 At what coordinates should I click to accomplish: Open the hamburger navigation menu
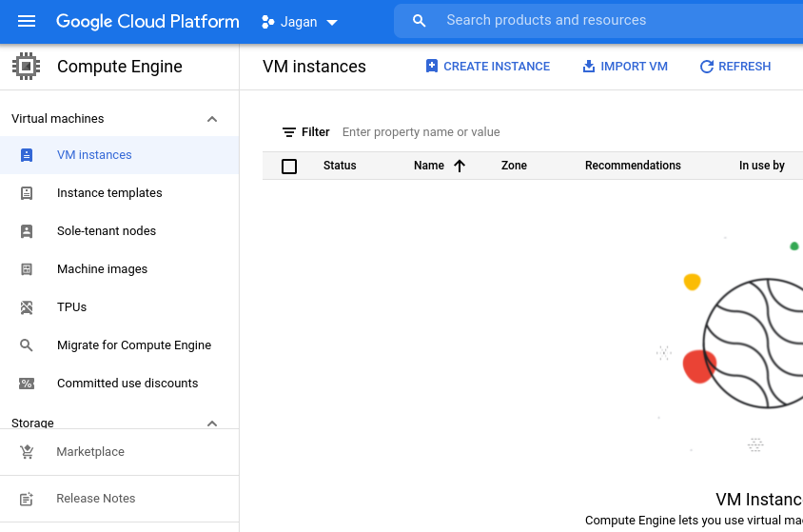(27, 22)
